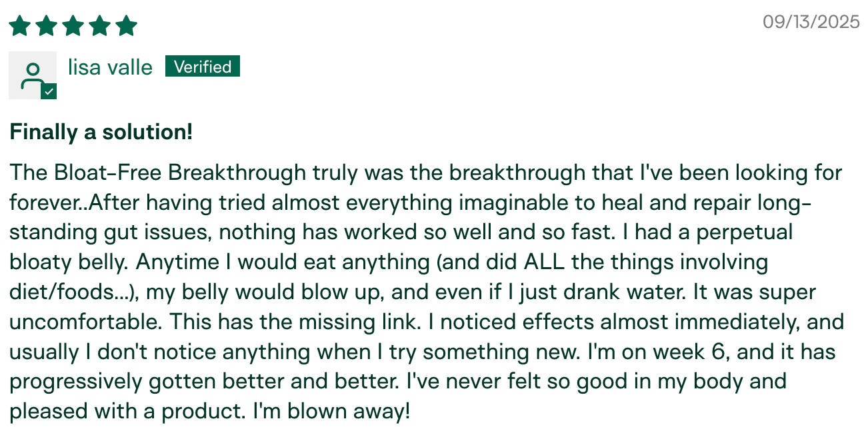The width and height of the screenshot is (868, 433).
Task: Select the fifth rating star
Action: (126, 26)
